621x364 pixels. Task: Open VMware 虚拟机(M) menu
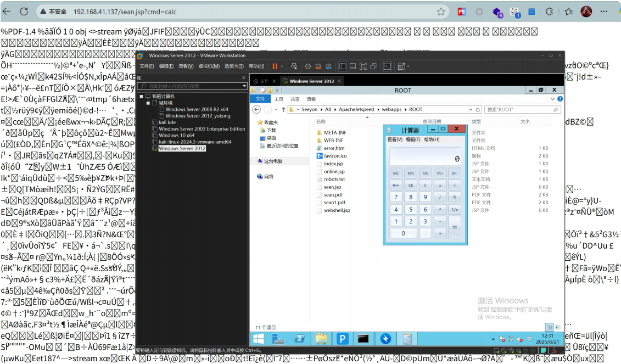(209, 66)
